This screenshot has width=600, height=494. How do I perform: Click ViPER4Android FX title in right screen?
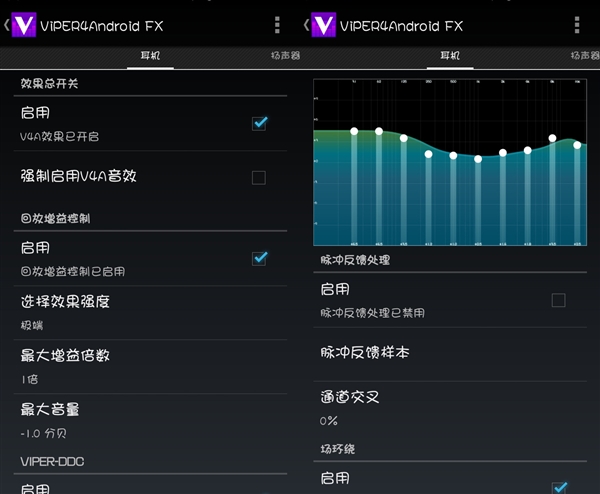click(x=401, y=26)
